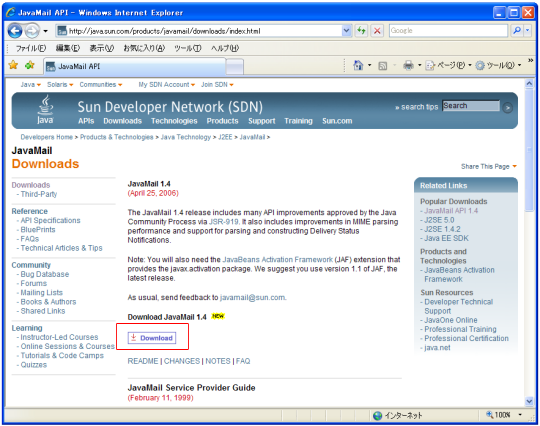Open the Java dropdown in top navigation

coord(30,85)
